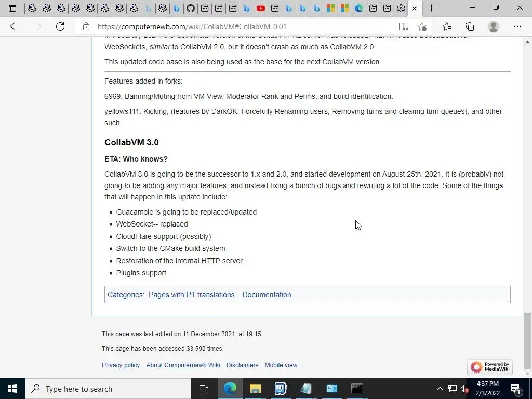Click 'Features added in forks:' text
532x399 pixels.
pyautogui.click(x=143, y=81)
